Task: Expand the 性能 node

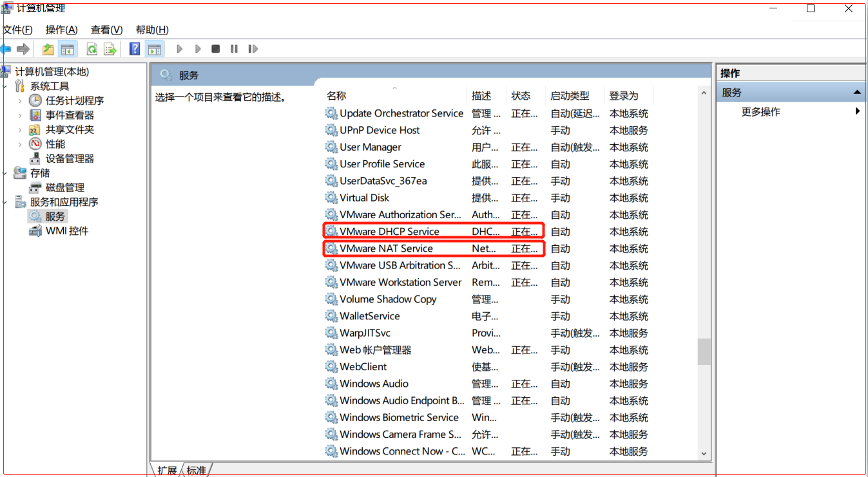Action: [20, 144]
